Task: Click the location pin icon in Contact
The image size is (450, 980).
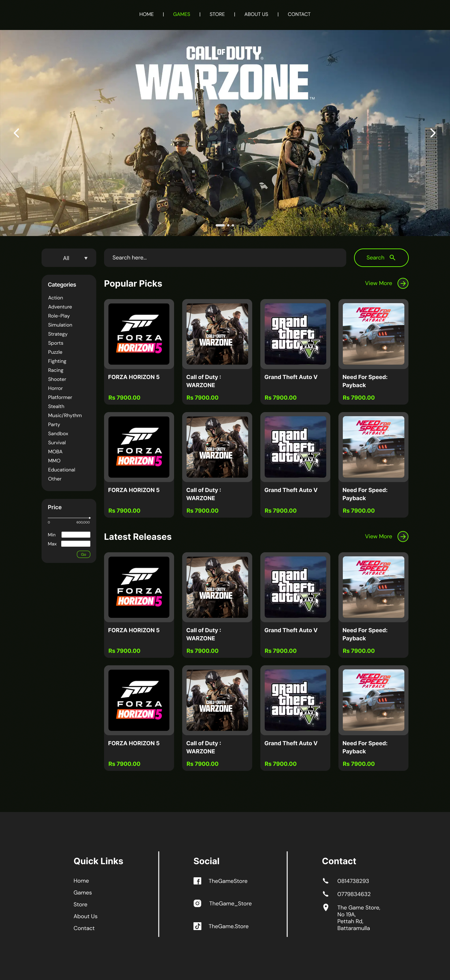Action: click(x=326, y=908)
